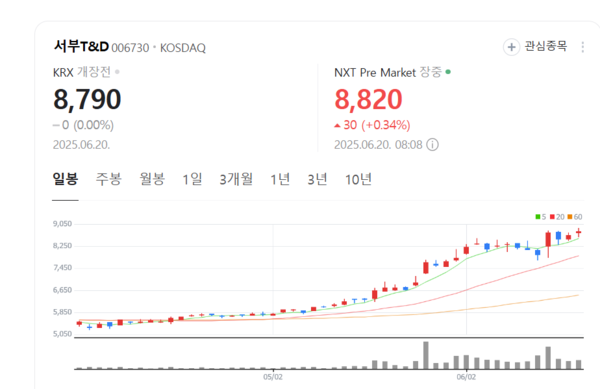Image resolution: width=600 pixels, height=389 pixels.
Task: Switch to the 월봉 chart tab
Action: [x=152, y=179]
